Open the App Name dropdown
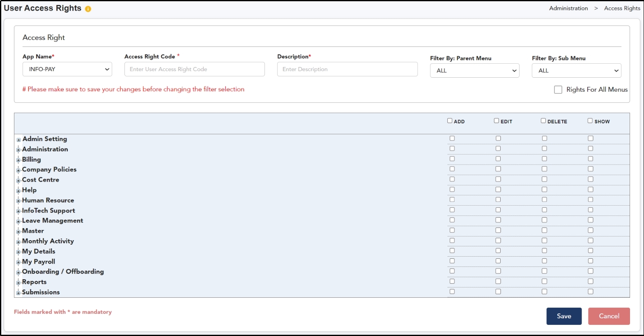 [x=67, y=69]
